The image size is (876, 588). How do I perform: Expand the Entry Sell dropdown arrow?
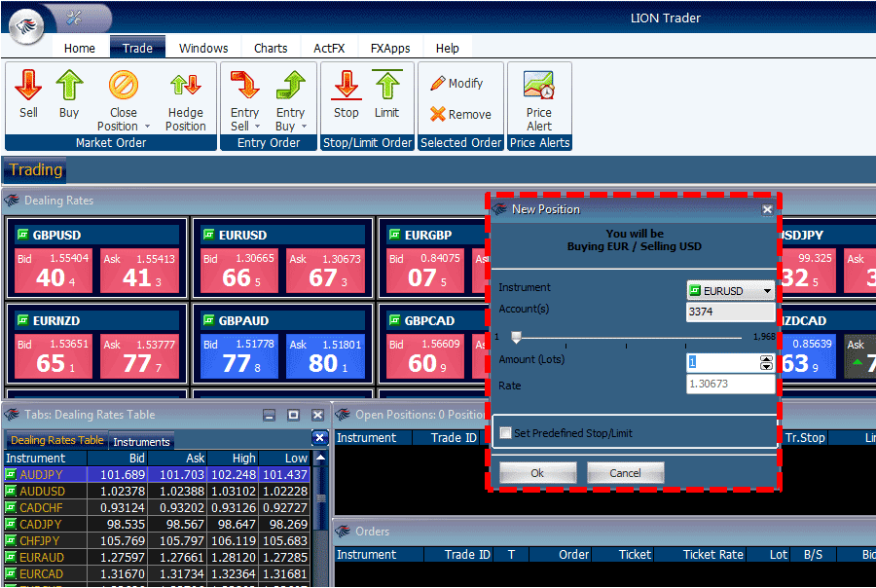coord(258,127)
